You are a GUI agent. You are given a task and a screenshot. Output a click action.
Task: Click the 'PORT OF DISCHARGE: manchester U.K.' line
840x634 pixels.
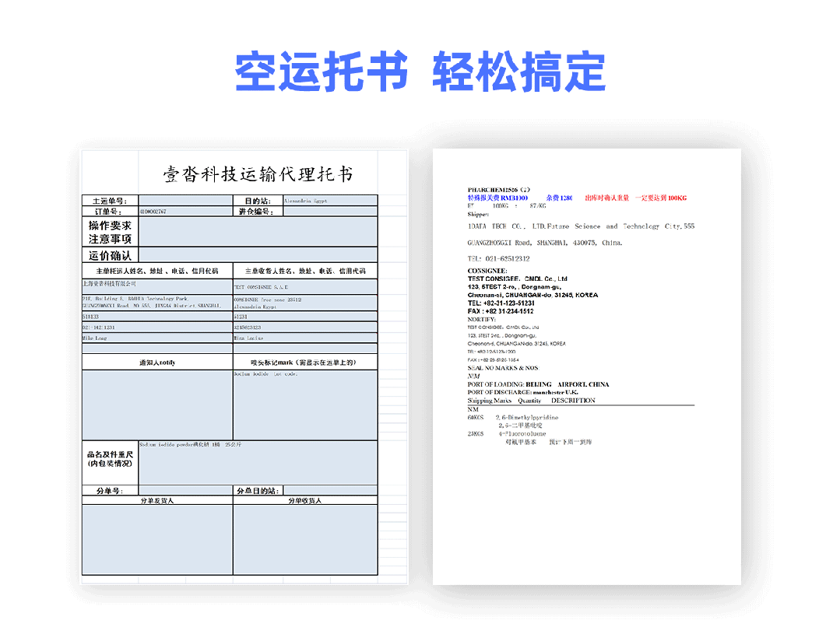(x=523, y=393)
